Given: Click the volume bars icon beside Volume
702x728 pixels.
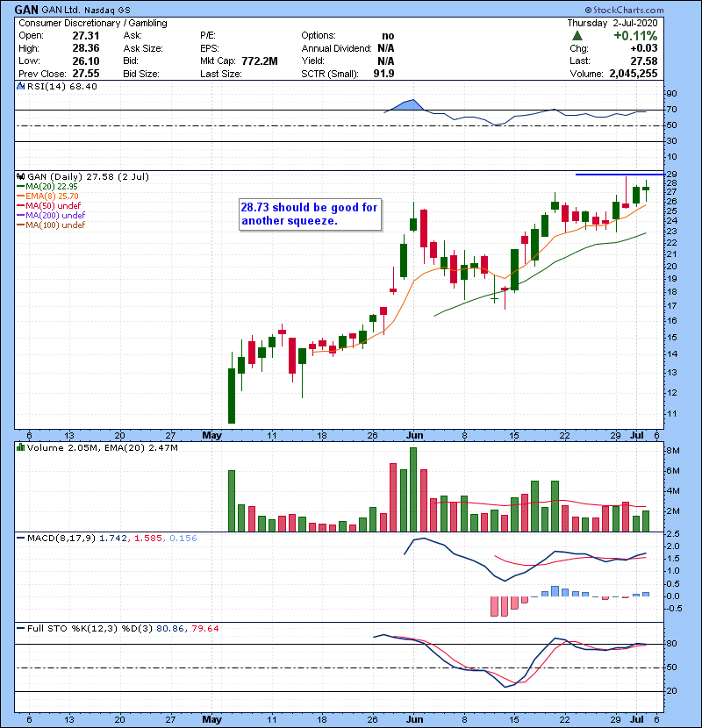Looking at the screenshot, I should point(20,447).
